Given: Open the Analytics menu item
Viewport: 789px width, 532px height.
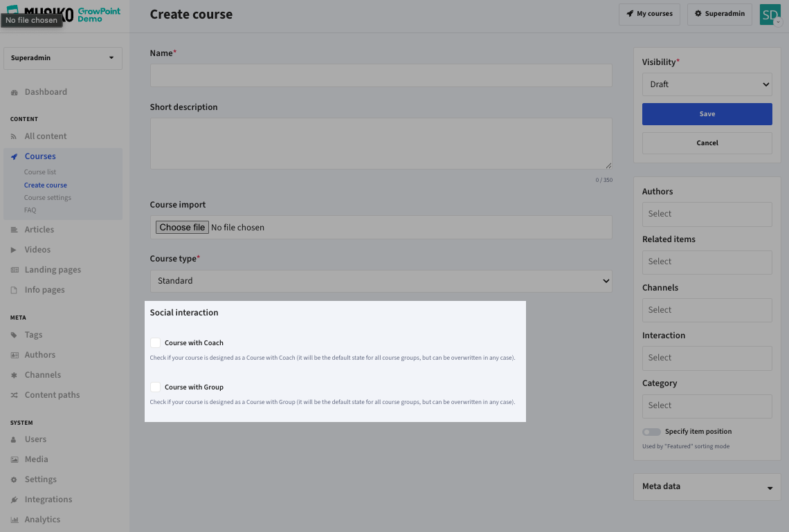Looking at the screenshot, I should tap(42, 520).
